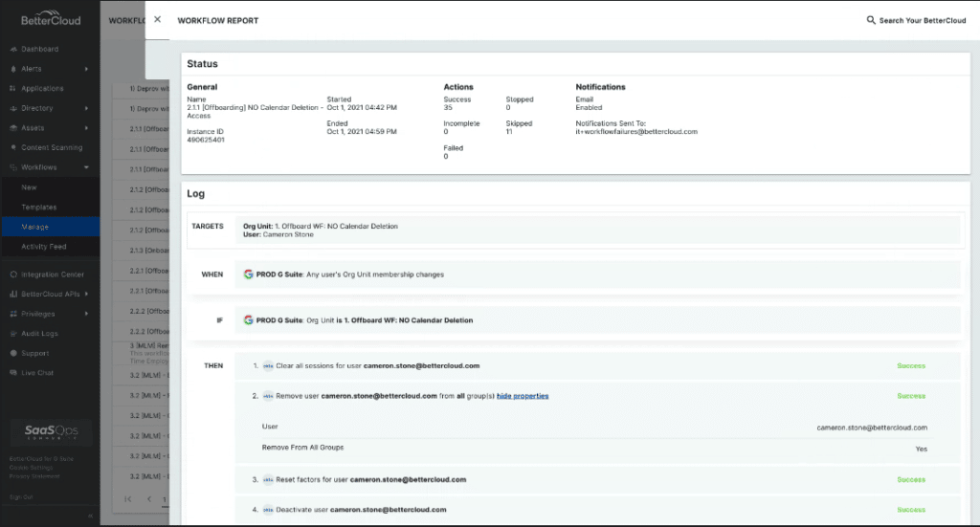Click the Instance ID value 490625401
The image size is (980, 527).
[206, 140]
